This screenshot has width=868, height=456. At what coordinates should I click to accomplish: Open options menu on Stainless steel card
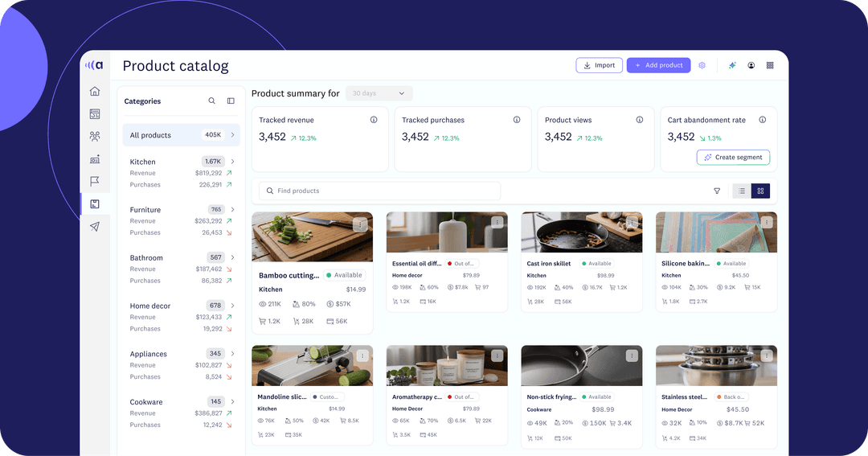[767, 355]
